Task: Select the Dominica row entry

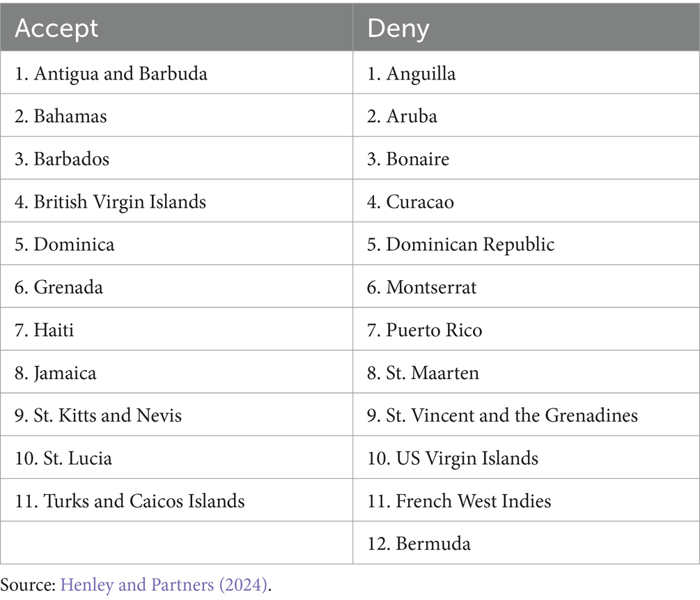Action: click(176, 244)
